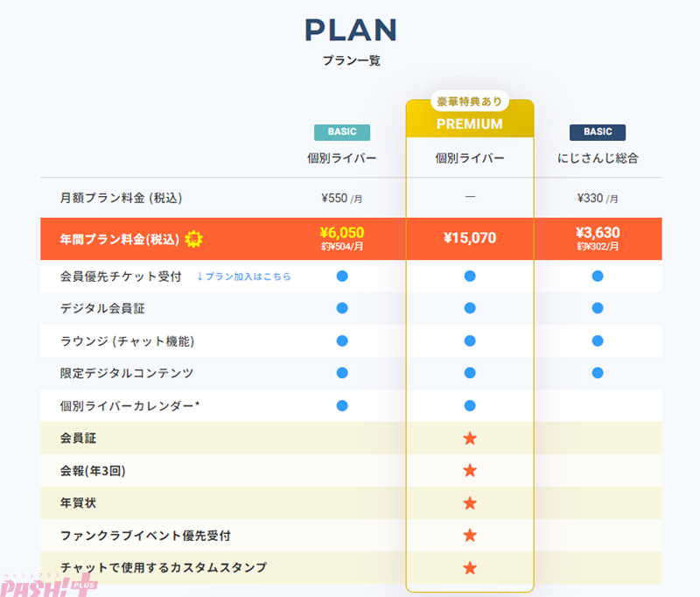Click the ¥15,070 premium annual price
Screen dimensions: 700x597
click(x=470, y=238)
